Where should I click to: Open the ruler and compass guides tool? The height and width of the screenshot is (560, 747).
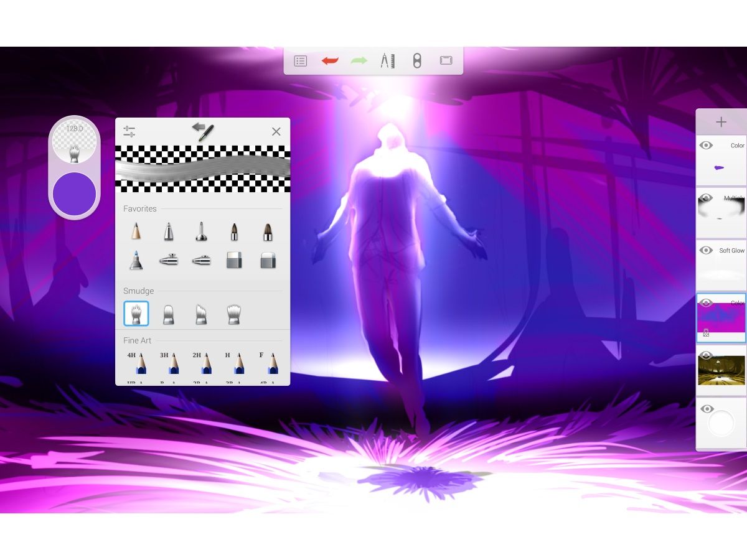pyautogui.click(x=387, y=61)
